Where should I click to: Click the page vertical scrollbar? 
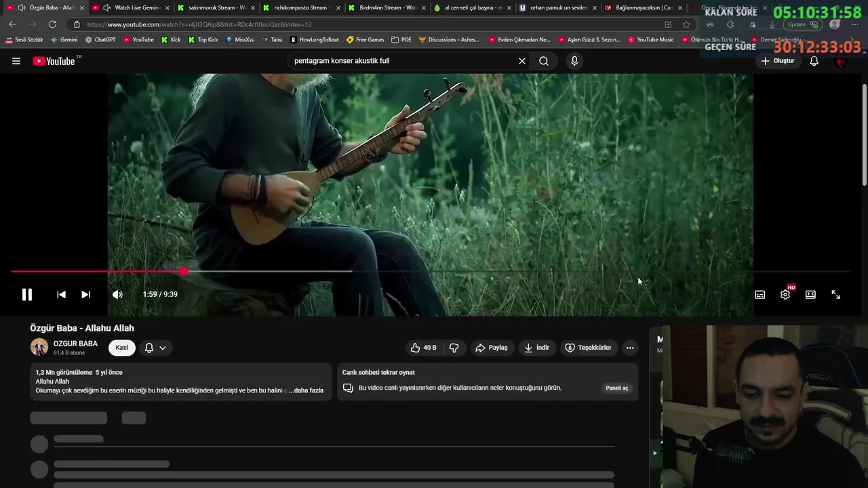click(864, 136)
